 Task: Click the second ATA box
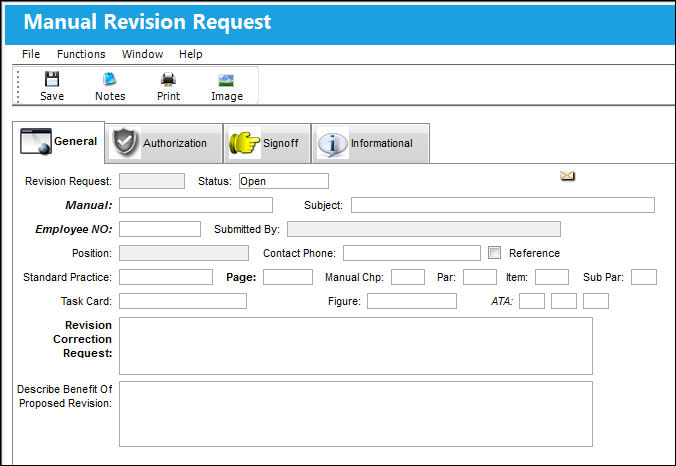(564, 301)
